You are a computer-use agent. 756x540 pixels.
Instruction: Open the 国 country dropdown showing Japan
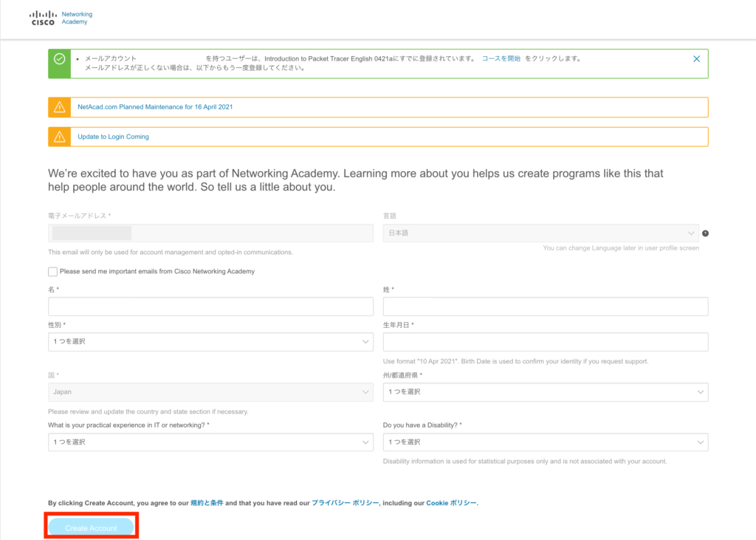(210, 392)
